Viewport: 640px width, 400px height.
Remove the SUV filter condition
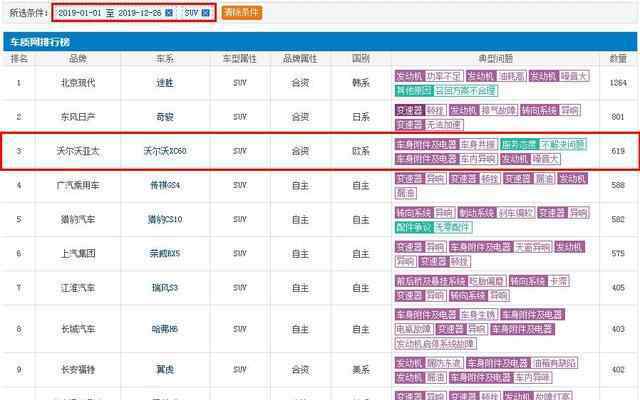pyautogui.click(x=206, y=13)
